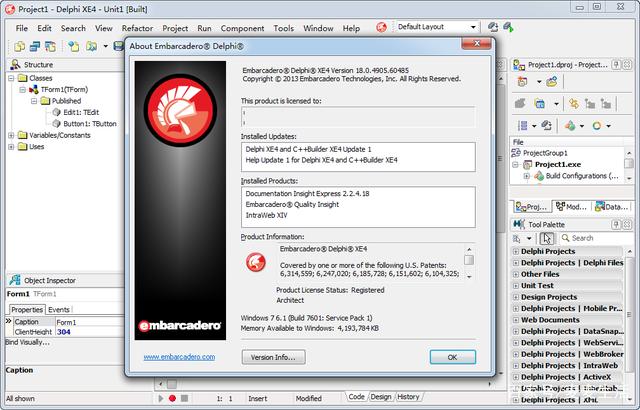
Task: Click the build tools icon beside the Sort dropdown
Action: (x=547, y=126)
